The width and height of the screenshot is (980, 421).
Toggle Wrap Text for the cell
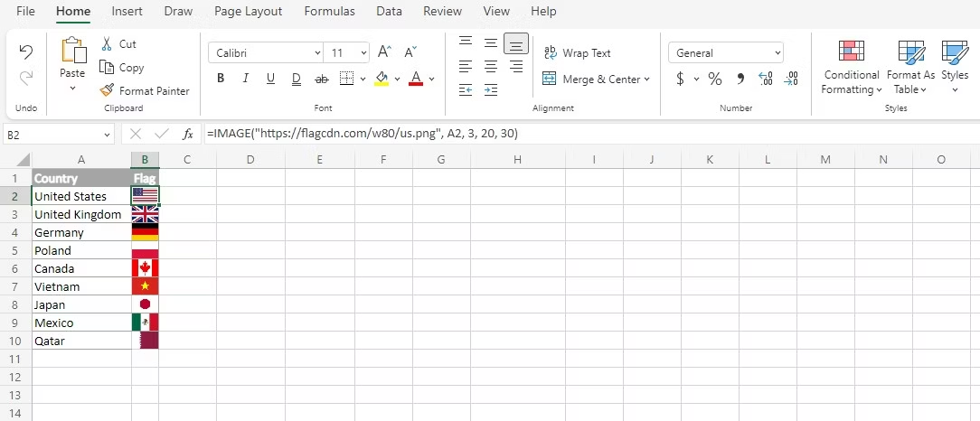point(577,53)
